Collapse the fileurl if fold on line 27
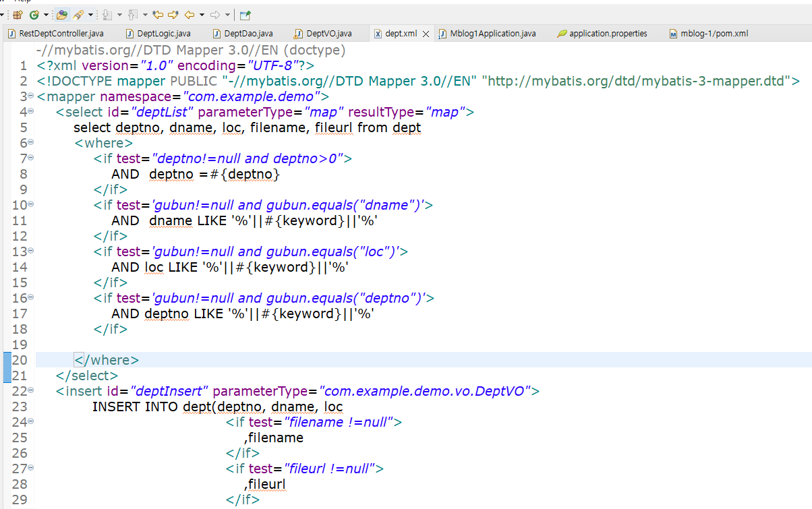 click(31, 469)
